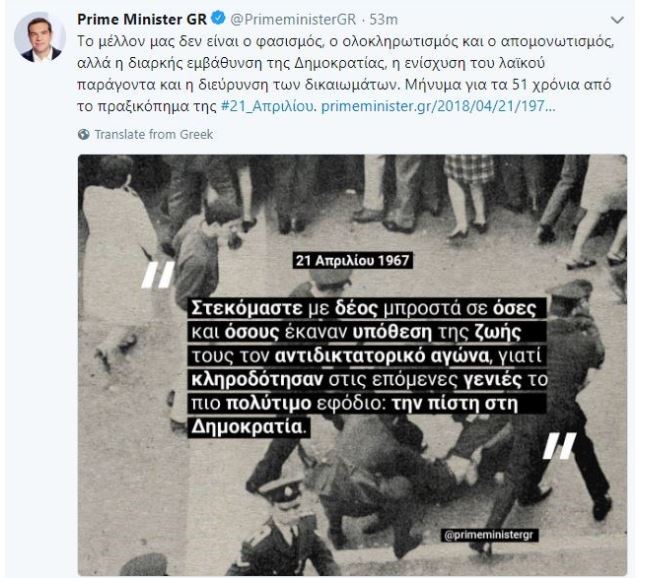Open the tweet permalink via 53m timestamp
664x578 pixels.
click(384, 19)
